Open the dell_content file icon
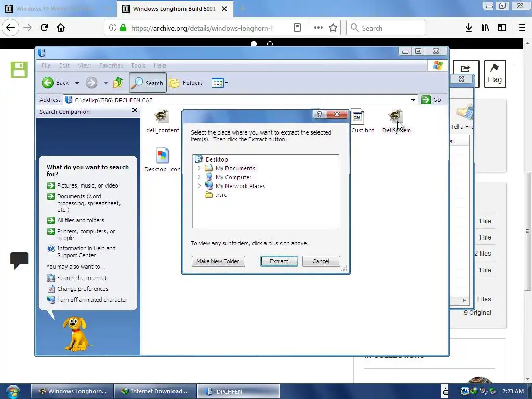532x399 pixels. (x=162, y=116)
